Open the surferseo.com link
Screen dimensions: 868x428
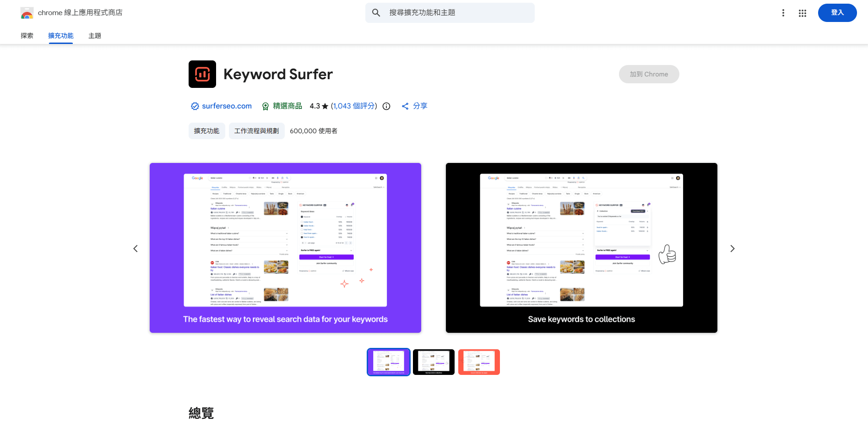pyautogui.click(x=227, y=106)
